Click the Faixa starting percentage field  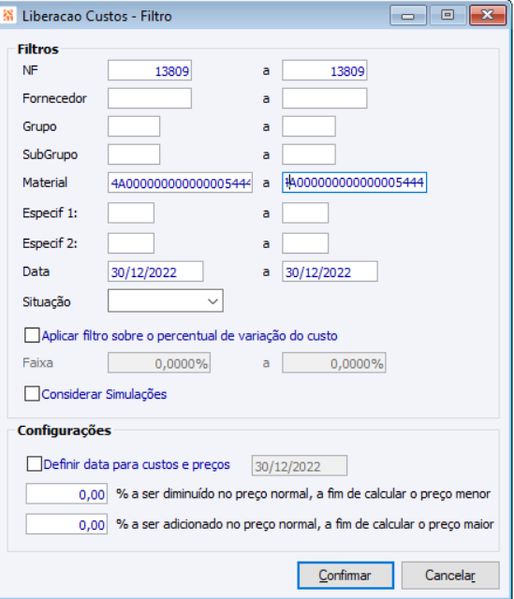159,363
